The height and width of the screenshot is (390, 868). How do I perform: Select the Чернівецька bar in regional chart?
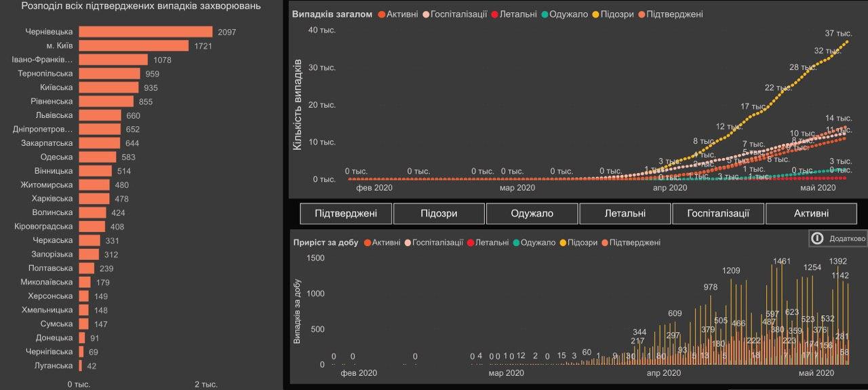pos(145,32)
